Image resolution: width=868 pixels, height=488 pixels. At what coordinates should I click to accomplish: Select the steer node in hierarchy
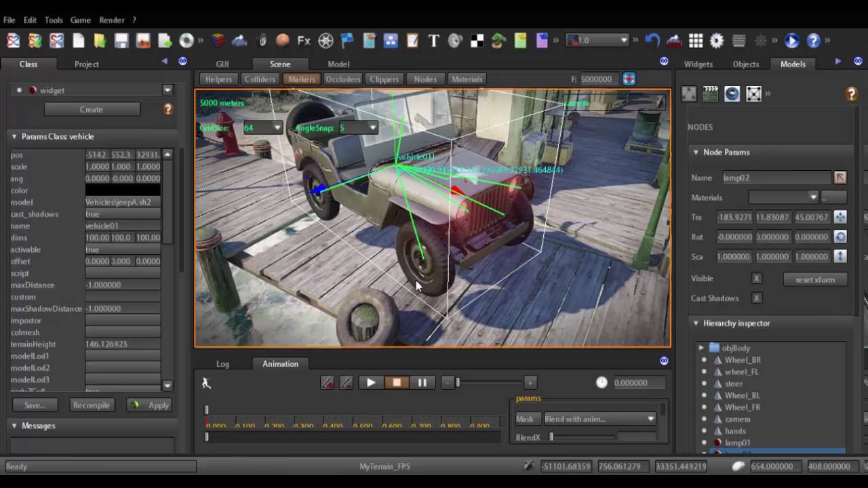coord(734,384)
